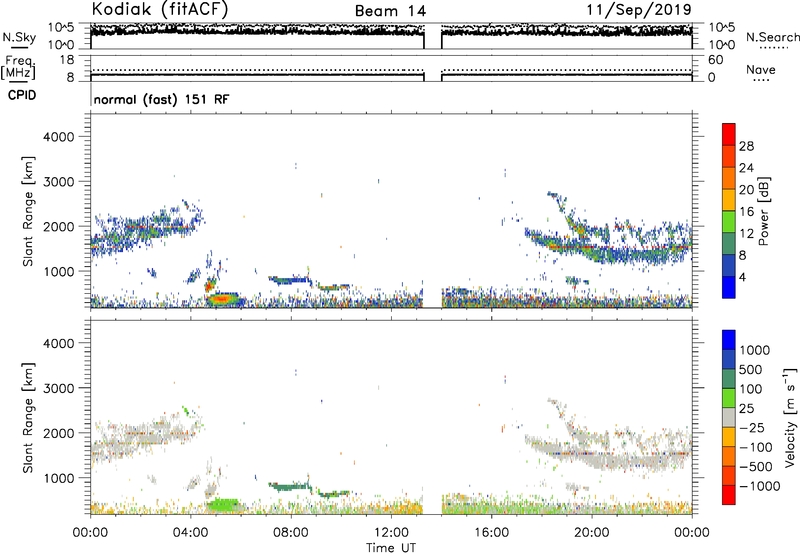Click the N.Sky legend label
The width and height of the screenshot is (800, 554).
(19, 37)
